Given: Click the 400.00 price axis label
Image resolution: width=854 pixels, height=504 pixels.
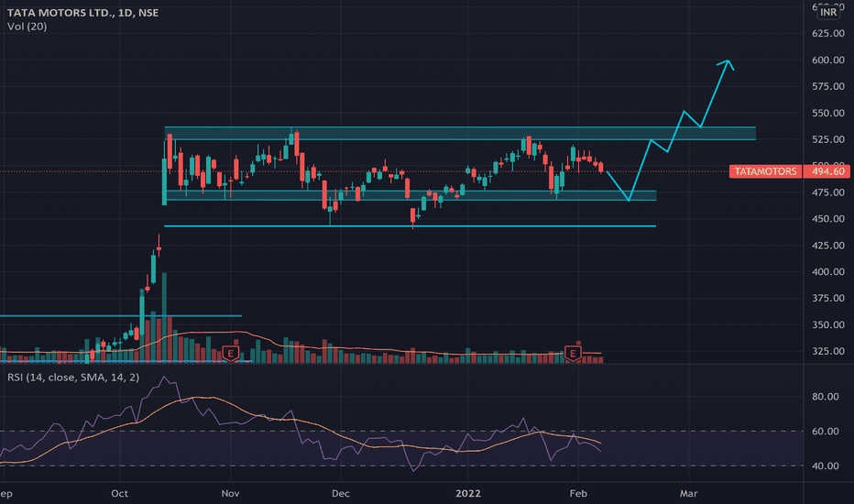Looking at the screenshot, I should (827, 272).
